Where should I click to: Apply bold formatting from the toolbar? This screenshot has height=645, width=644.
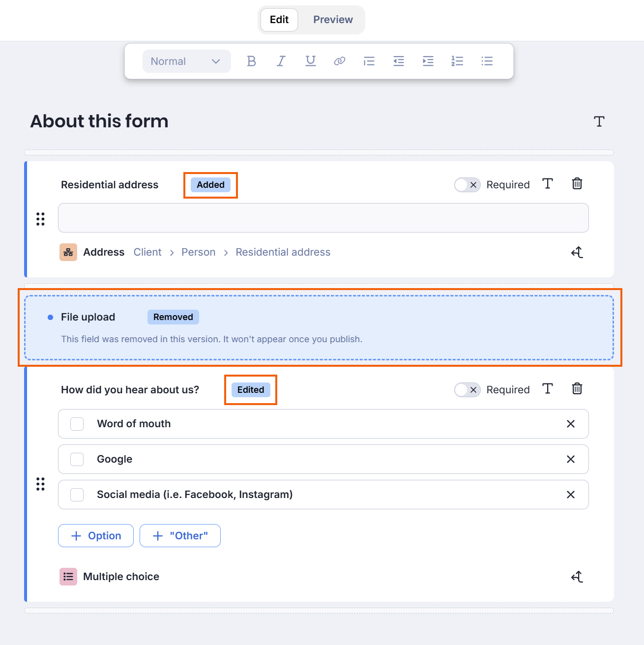251,61
